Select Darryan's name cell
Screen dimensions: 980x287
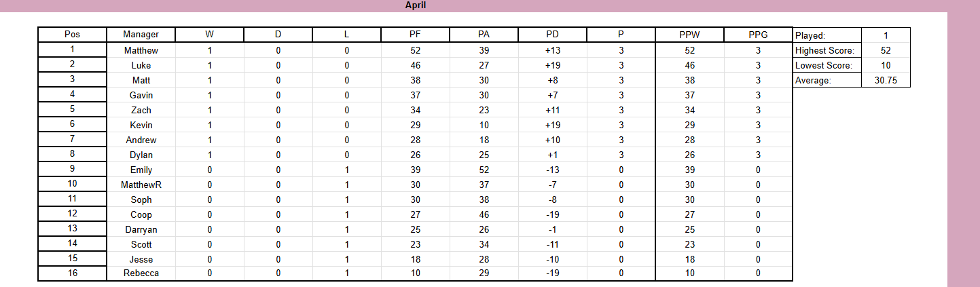coord(141,229)
